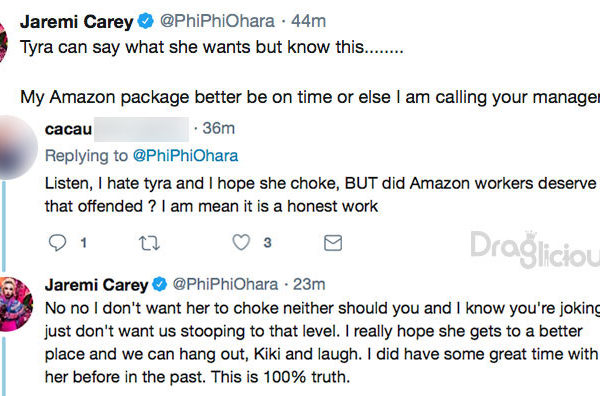Image resolution: width=600 pixels, height=396 pixels.
Task: Click verified badge beside top Jaremi Carey name
Action: pos(145,21)
